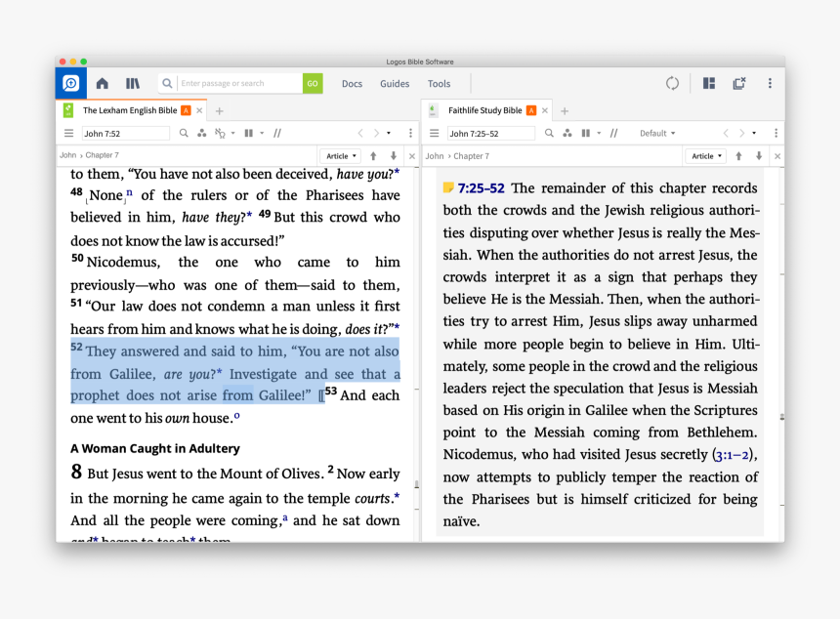This screenshot has width=840, height=619.
Task: Open Lexham panel's hamburger menu
Action: (x=68, y=133)
